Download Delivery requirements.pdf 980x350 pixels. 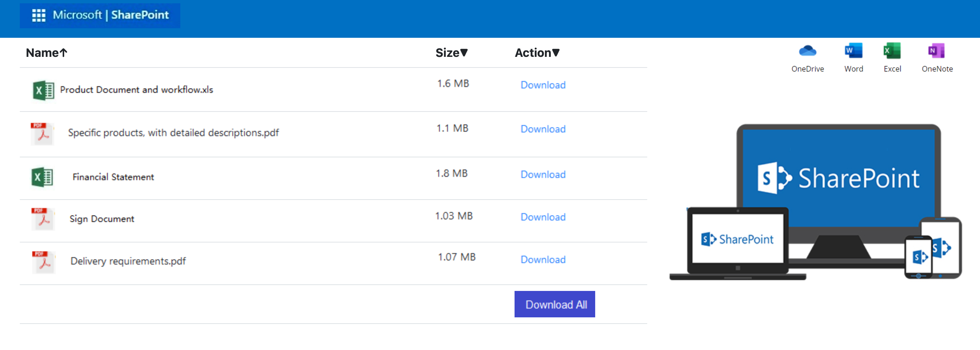pos(543,260)
